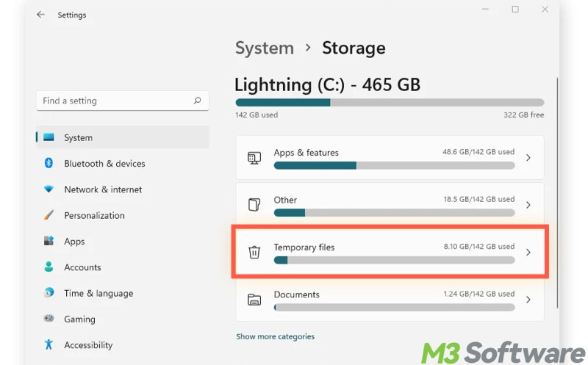Click the Temporary files usage bar
Screen dimensions: 588x365
pos(394,260)
